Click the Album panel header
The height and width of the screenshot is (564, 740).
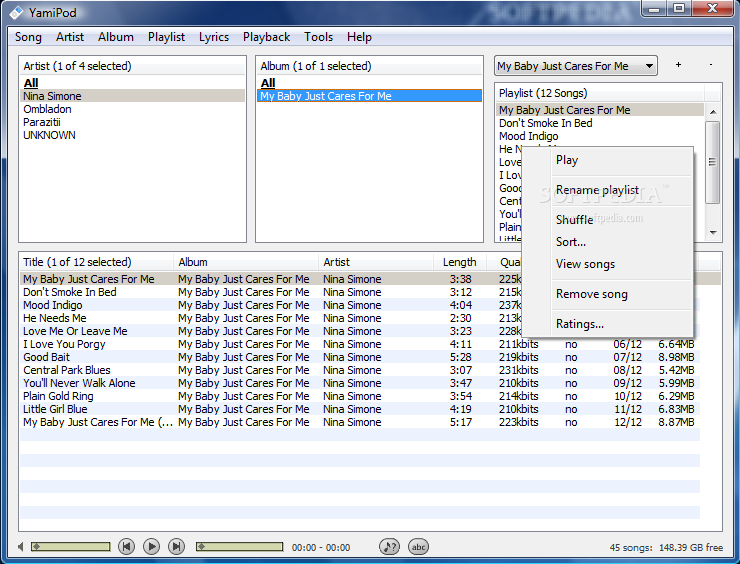click(x=370, y=66)
